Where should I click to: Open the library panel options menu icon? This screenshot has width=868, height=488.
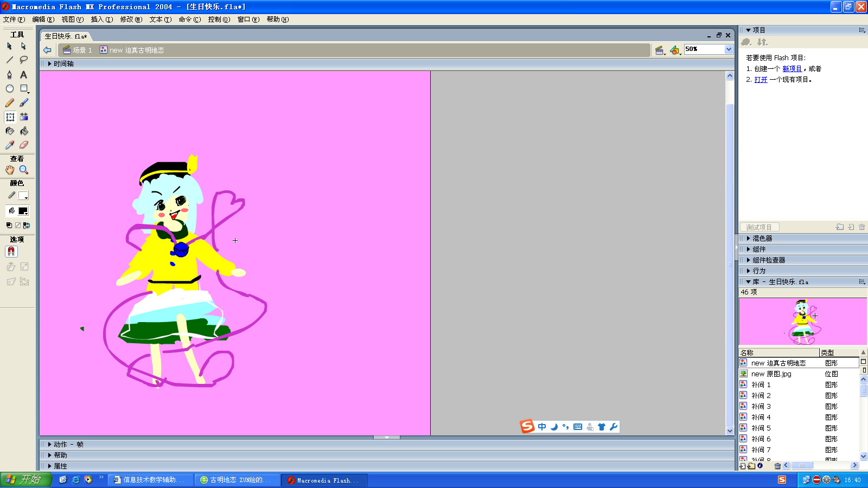pyautogui.click(x=862, y=282)
